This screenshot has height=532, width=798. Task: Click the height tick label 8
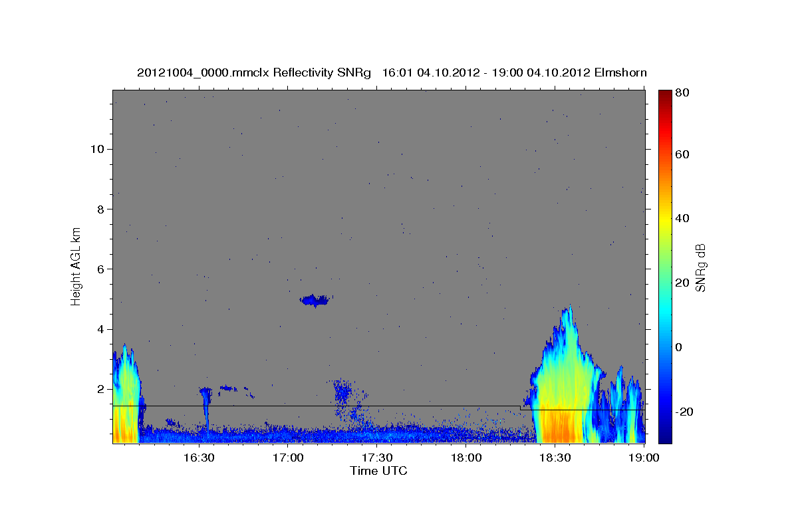tap(100, 209)
